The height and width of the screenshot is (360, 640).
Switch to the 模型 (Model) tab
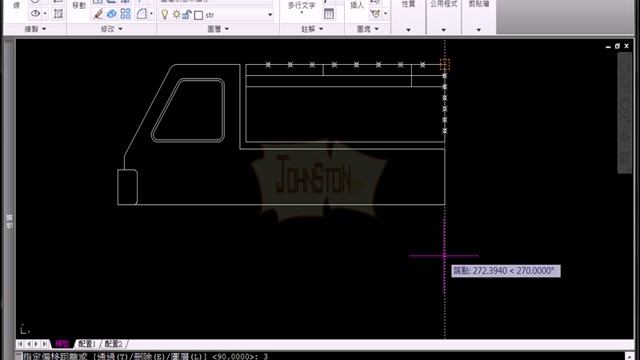click(62, 344)
